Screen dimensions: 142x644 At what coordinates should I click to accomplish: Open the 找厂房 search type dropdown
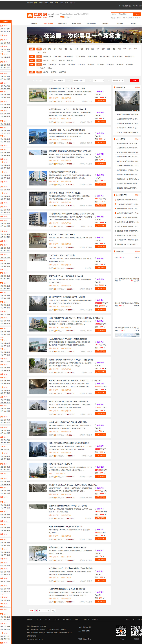[114, 14]
